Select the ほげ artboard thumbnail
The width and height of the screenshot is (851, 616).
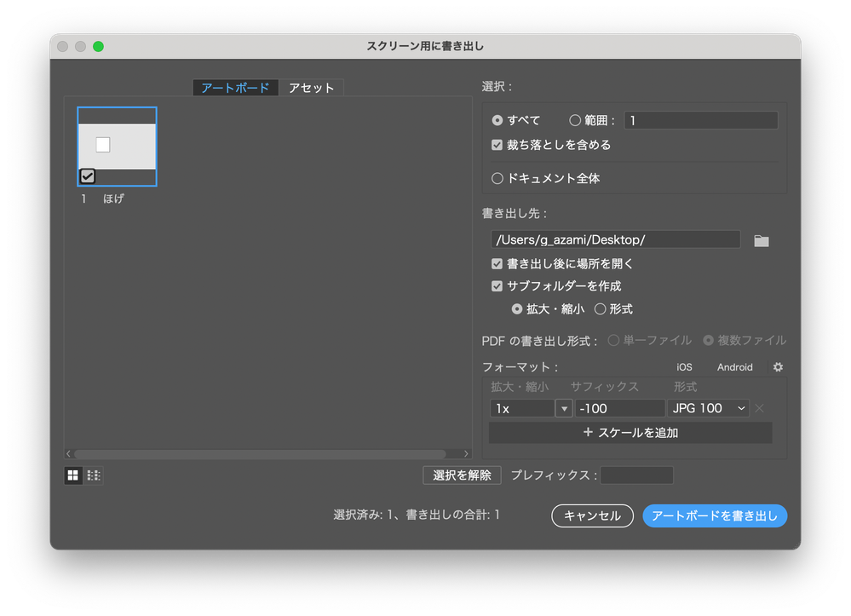pos(116,146)
